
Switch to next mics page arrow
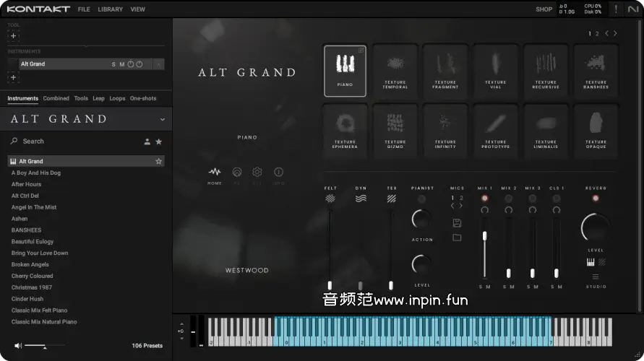click(461, 206)
